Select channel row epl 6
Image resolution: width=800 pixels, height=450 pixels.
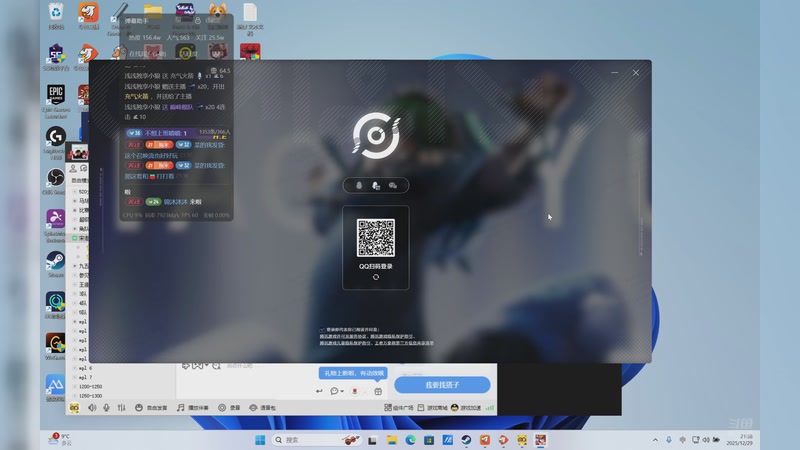pyautogui.click(x=121, y=368)
